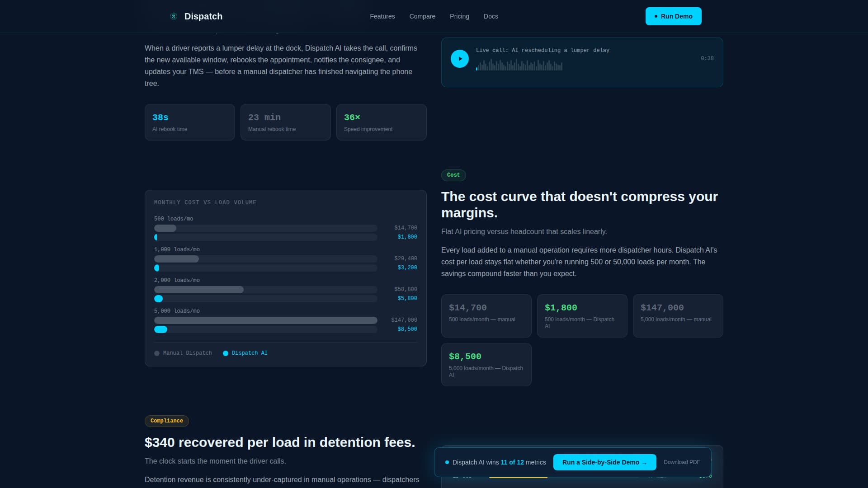Screen dimensions: 868x488
Task: Play the live call audio
Action: coord(460,59)
